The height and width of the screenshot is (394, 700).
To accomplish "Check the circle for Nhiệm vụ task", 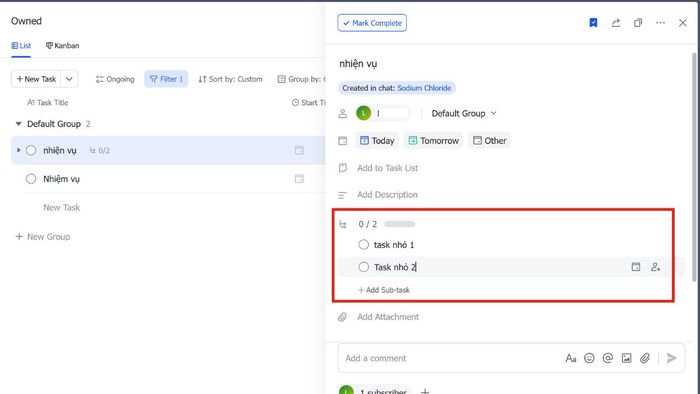I will (x=31, y=179).
